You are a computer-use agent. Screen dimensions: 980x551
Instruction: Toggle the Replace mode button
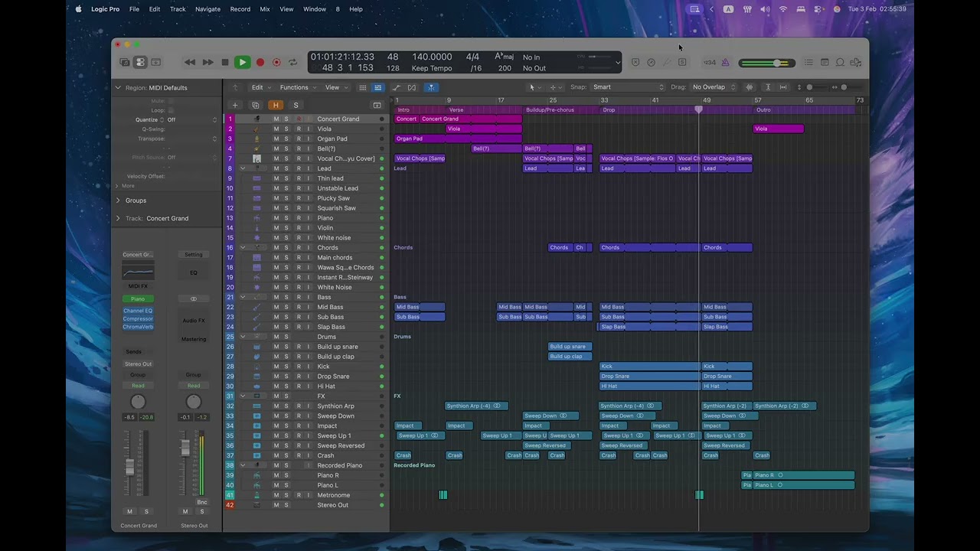635,62
